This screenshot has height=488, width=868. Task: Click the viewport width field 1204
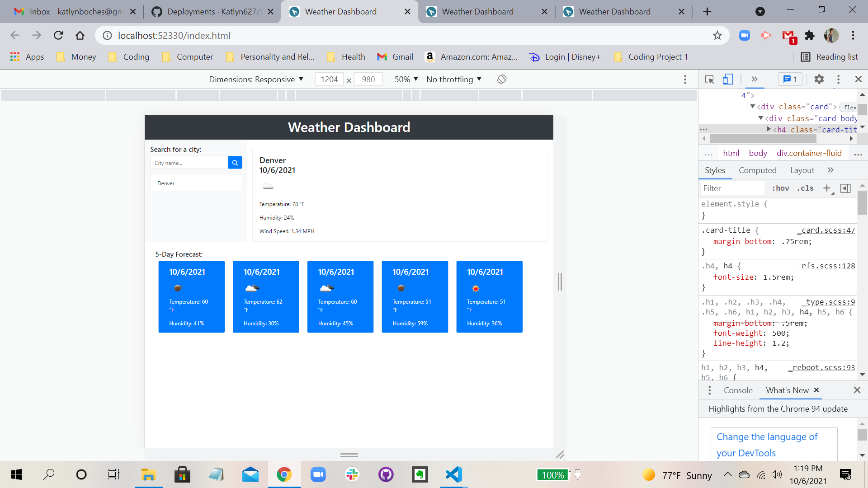(x=329, y=80)
